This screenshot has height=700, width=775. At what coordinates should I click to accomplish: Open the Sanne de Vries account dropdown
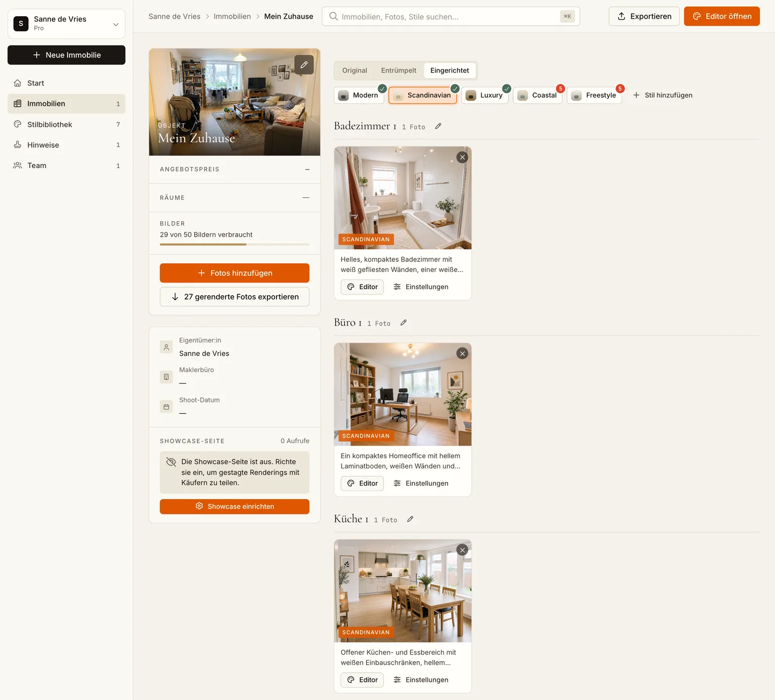(x=67, y=23)
